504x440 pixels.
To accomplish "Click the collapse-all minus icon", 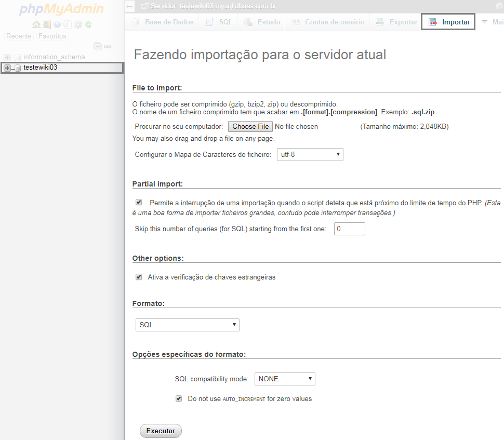I will pyautogui.click(x=98, y=47).
